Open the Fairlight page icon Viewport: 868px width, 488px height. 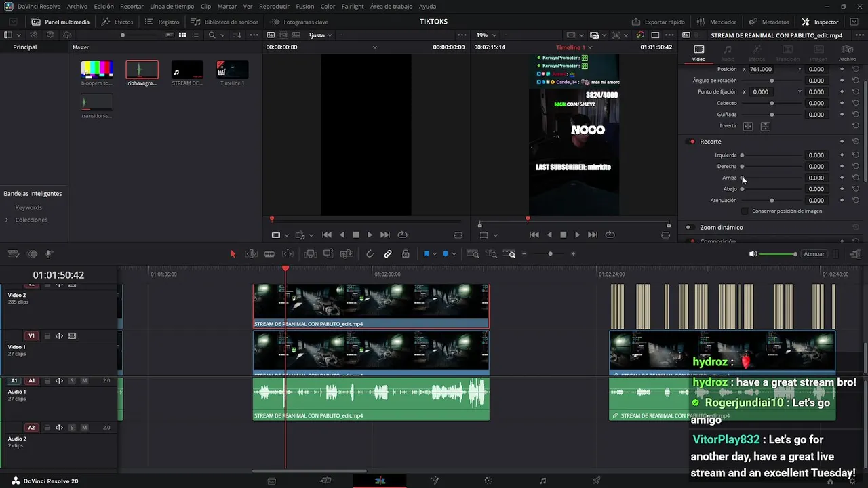[542, 481]
